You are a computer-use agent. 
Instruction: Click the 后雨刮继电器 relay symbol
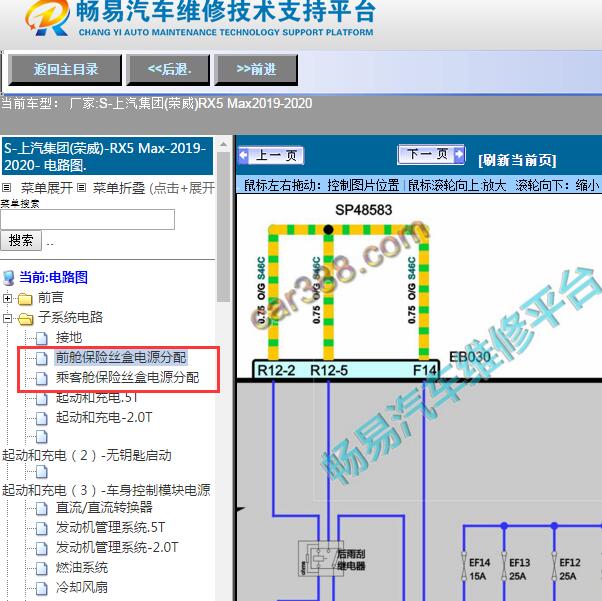click(x=321, y=559)
